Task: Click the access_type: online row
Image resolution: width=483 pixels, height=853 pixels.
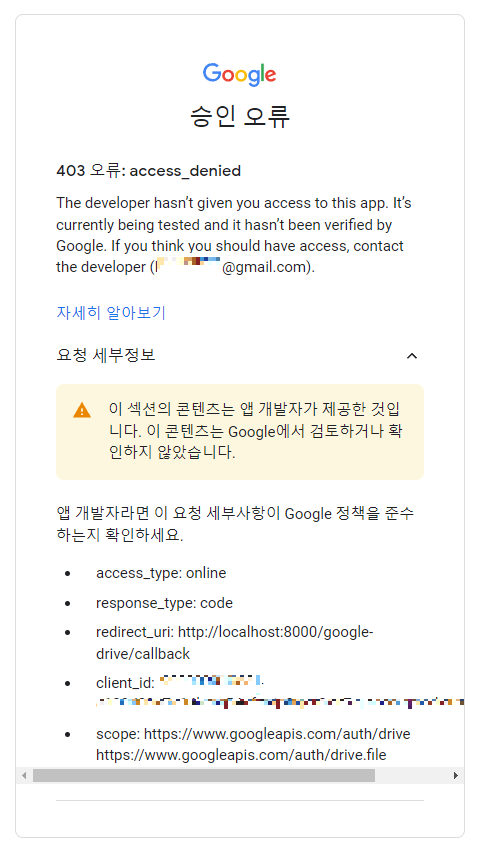Action: click(x=161, y=573)
